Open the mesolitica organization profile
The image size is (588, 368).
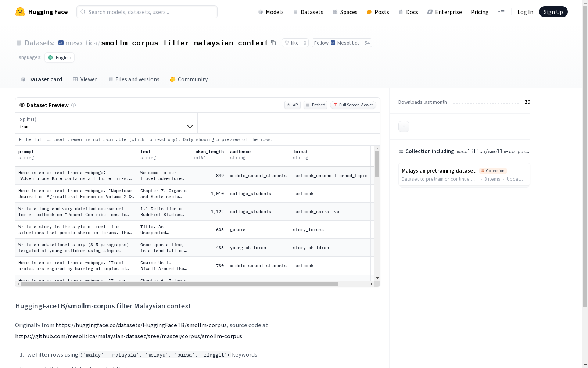[81, 43]
